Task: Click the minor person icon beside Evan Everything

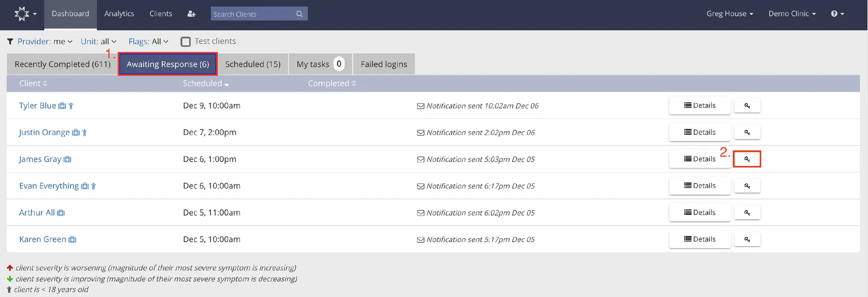Action: point(94,186)
